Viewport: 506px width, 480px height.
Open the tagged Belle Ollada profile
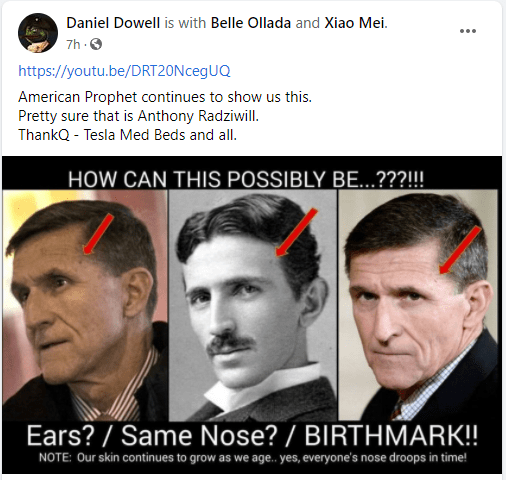point(251,23)
